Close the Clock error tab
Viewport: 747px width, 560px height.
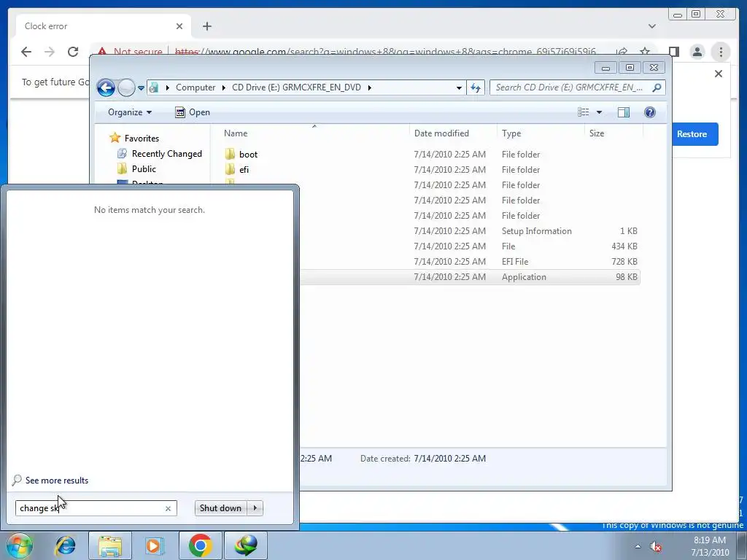pos(179,26)
